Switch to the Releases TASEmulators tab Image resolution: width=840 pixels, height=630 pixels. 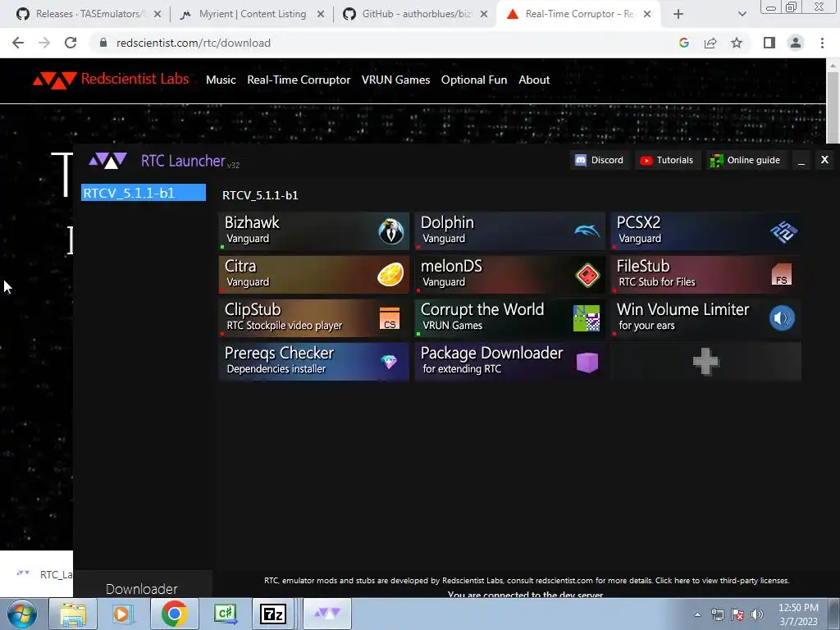pyautogui.click(x=87, y=14)
